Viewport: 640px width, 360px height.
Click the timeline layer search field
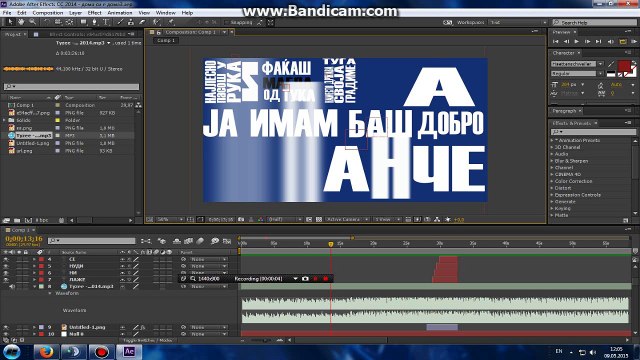pos(91,241)
